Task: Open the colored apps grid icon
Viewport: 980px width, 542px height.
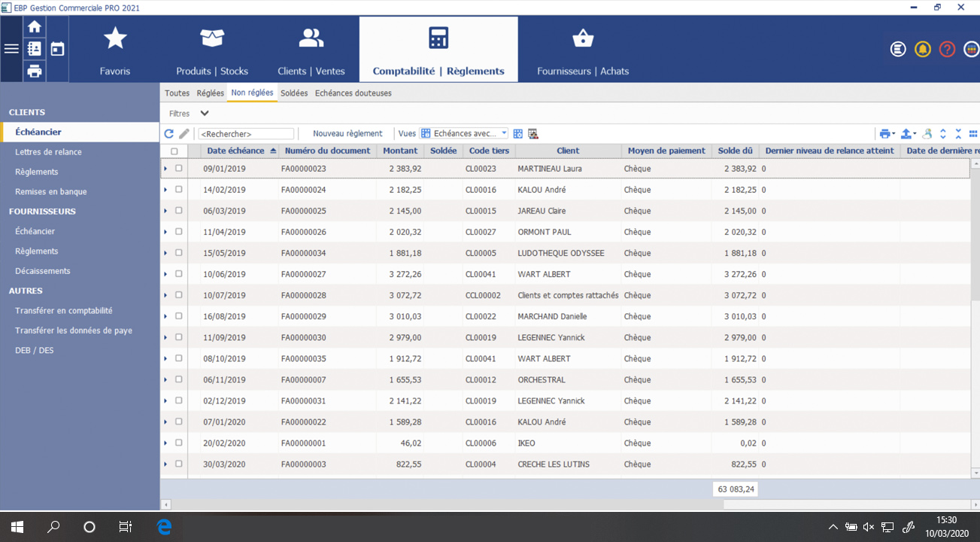Action: (x=972, y=49)
